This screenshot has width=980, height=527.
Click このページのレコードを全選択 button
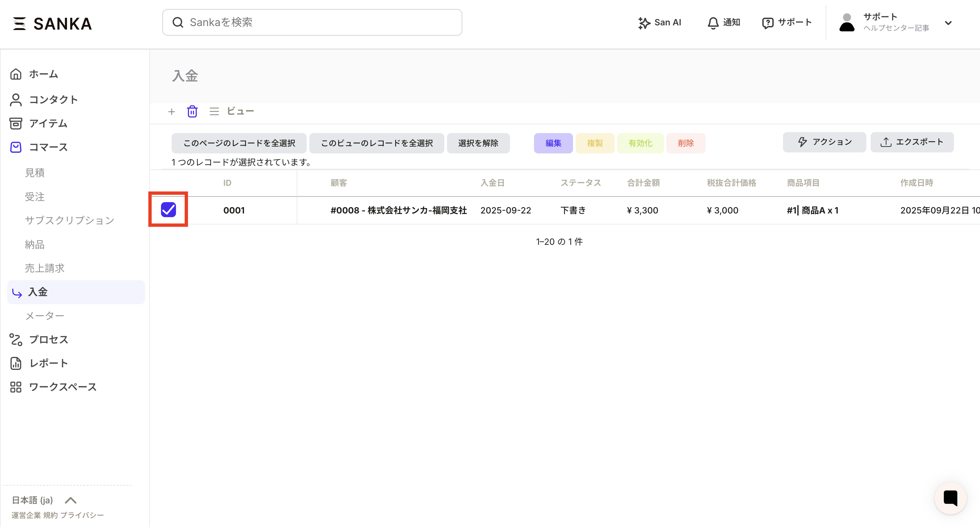(x=239, y=143)
